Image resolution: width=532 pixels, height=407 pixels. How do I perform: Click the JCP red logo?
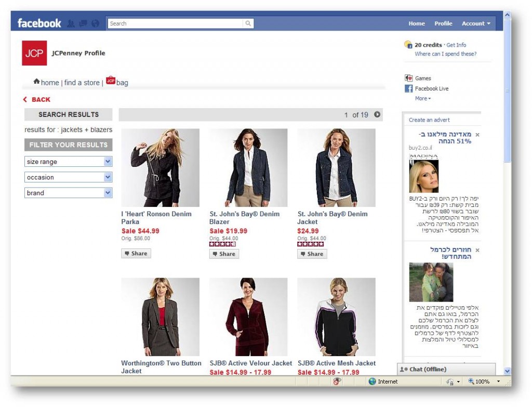coord(34,53)
